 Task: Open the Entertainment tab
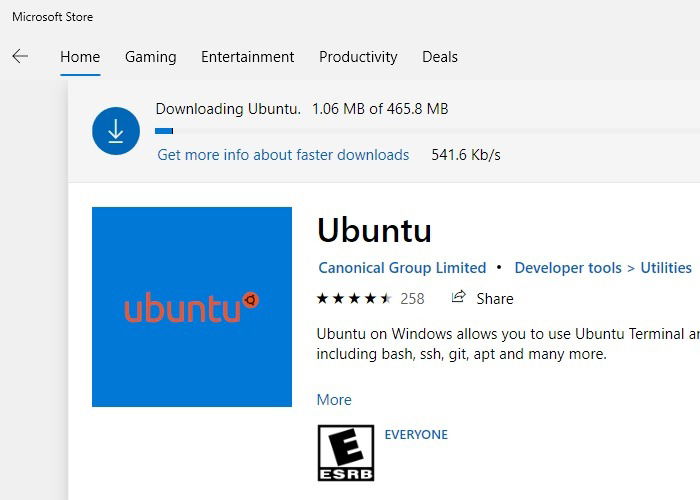[247, 57]
